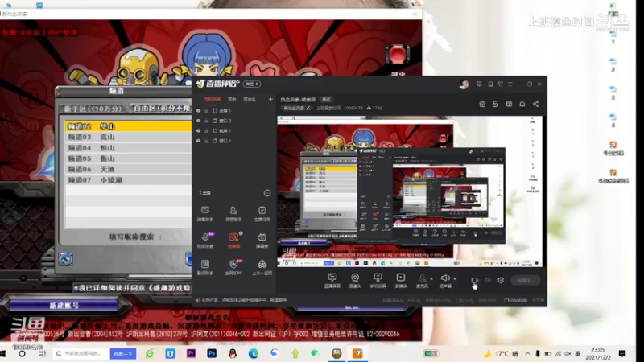Open the 弹幕秀 TV-shaped tool

[x=262, y=241]
